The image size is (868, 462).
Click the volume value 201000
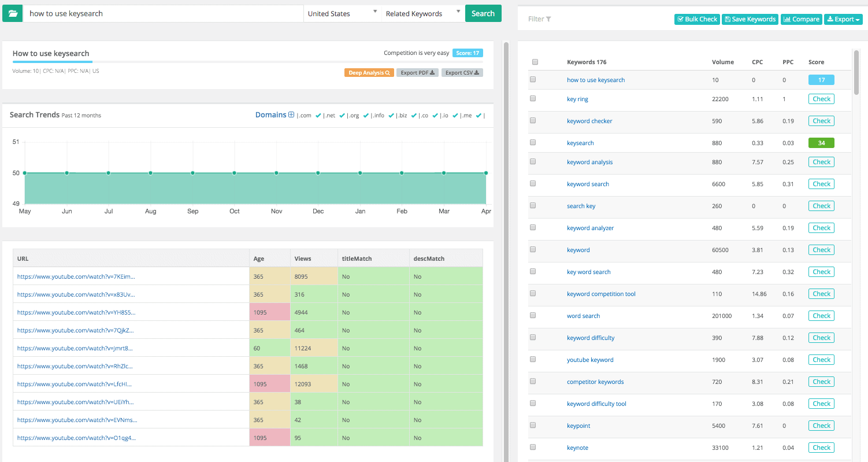point(722,316)
